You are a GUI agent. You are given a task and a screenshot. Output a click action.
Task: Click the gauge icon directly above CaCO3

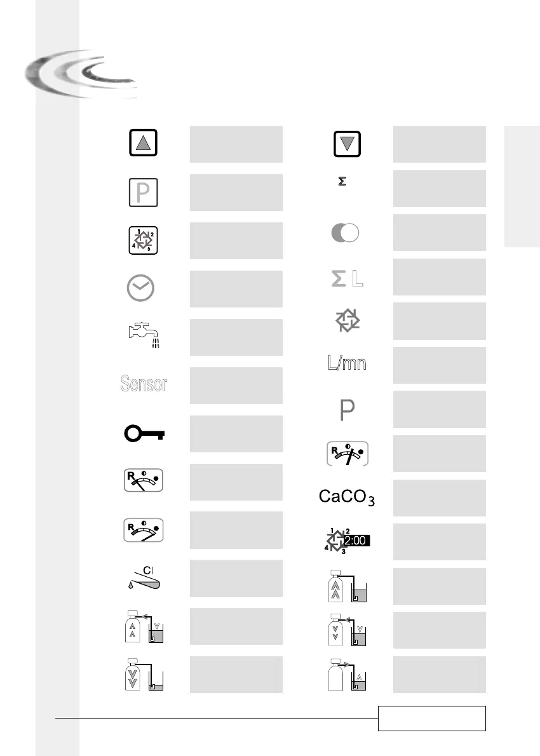pos(347,454)
